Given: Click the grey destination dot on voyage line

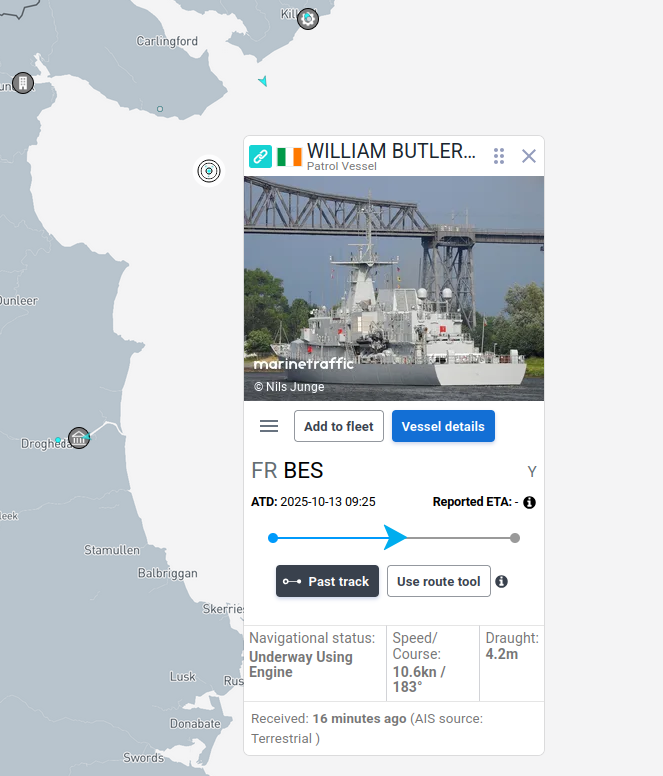Looking at the screenshot, I should [x=515, y=538].
